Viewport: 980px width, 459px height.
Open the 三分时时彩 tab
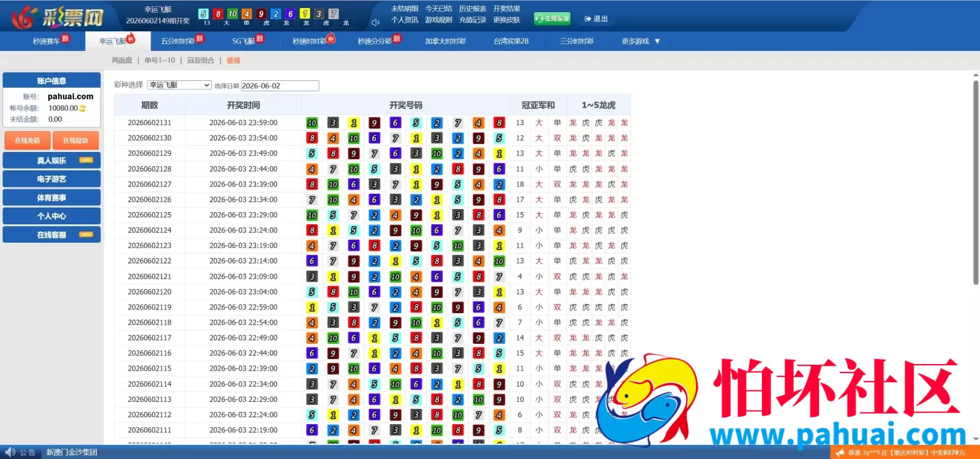(x=577, y=41)
